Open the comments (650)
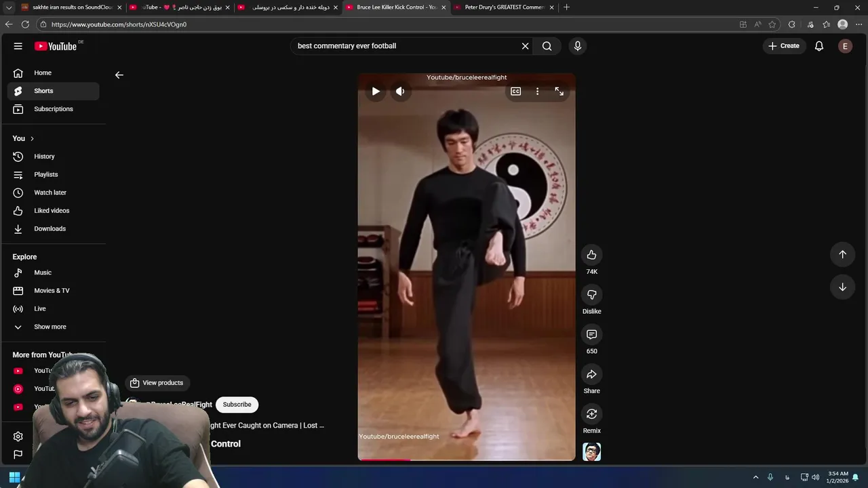 (x=592, y=335)
